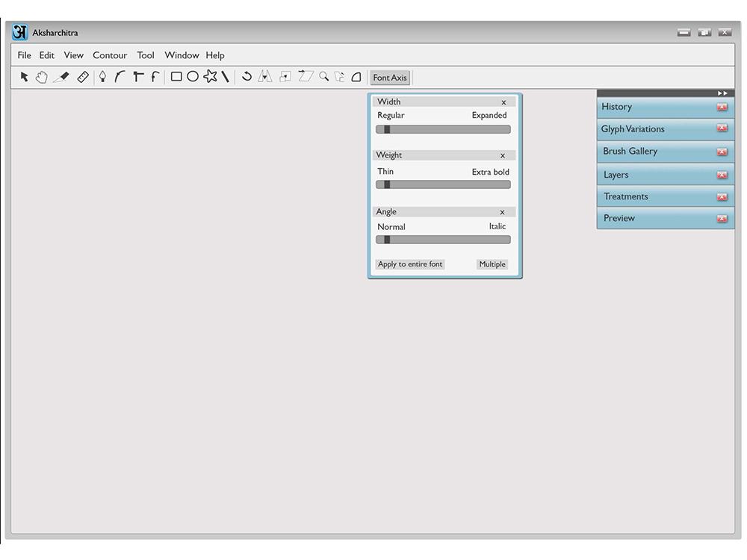The image size is (747, 560).
Task: Open the File menu
Action: click(x=25, y=55)
